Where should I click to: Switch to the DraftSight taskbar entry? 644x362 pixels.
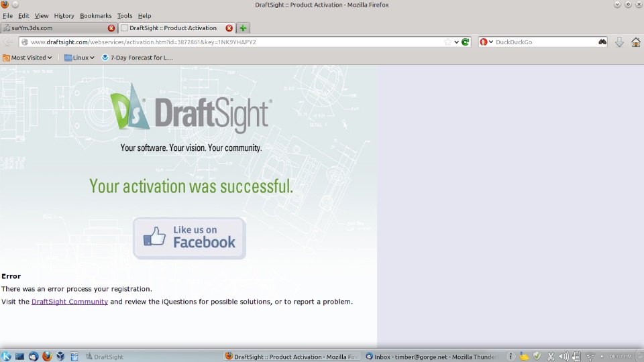click(105, 357)
